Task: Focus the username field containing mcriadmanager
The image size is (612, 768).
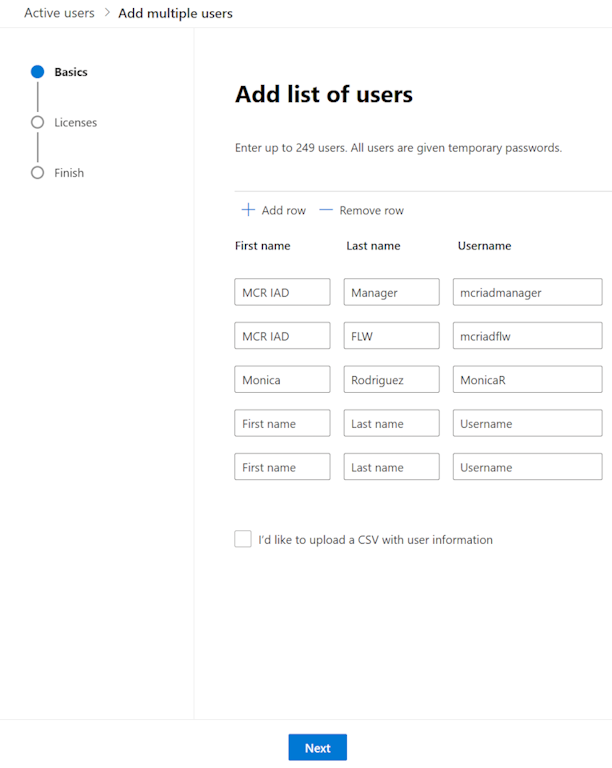Action: pyautogui.click(x=527, y=292)
